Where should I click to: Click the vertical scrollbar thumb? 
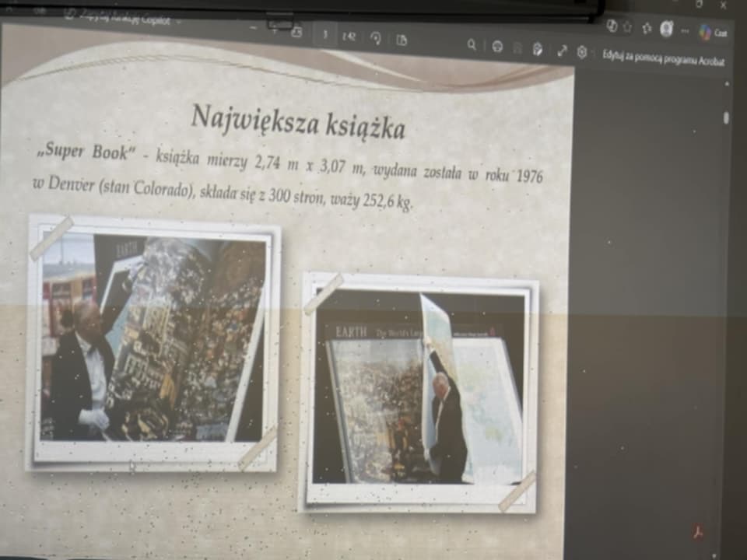click(x=725, y=117)
